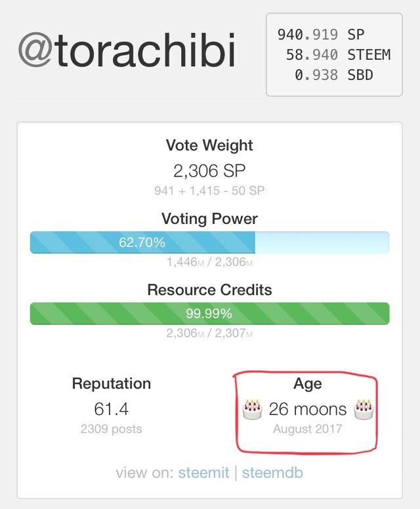Click the 61.4 reputation score

pos(112,410)
